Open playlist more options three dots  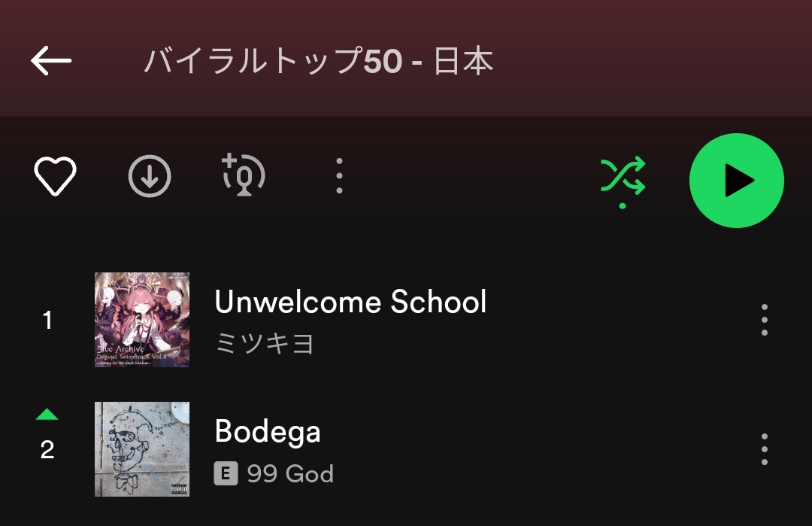[x=339, y=176]
